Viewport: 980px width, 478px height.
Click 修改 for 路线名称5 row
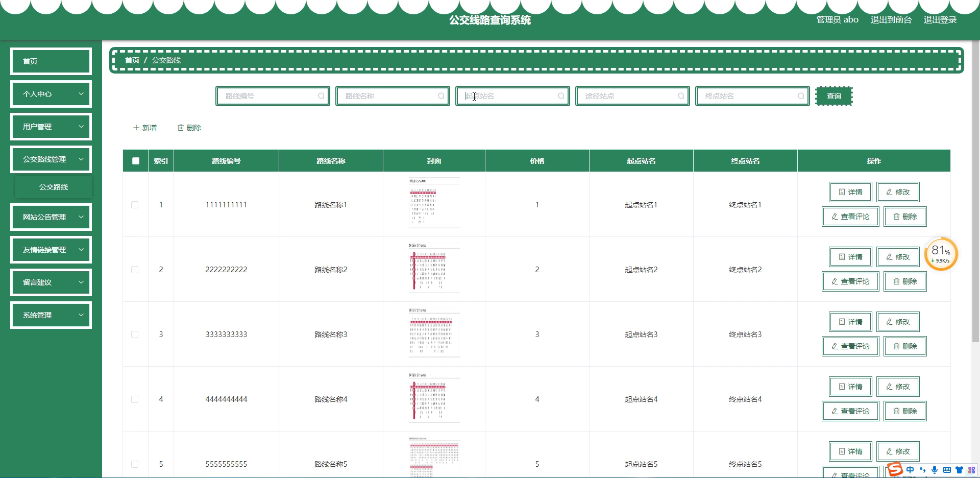898,451
